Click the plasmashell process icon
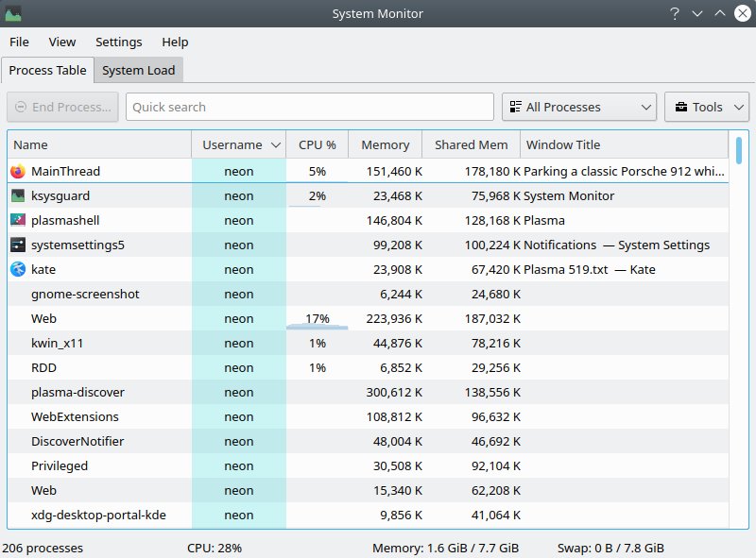The image size is (756, 558). (x=18, y=221)
